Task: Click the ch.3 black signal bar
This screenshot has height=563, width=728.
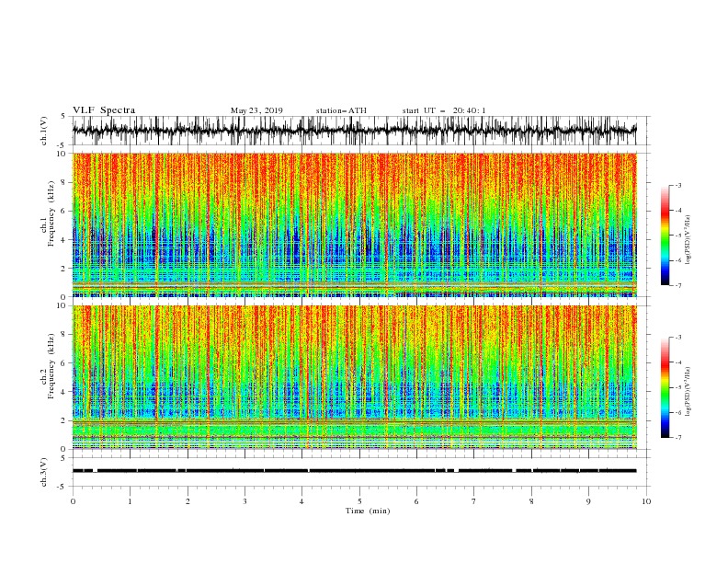Action: tap(354, 471)
